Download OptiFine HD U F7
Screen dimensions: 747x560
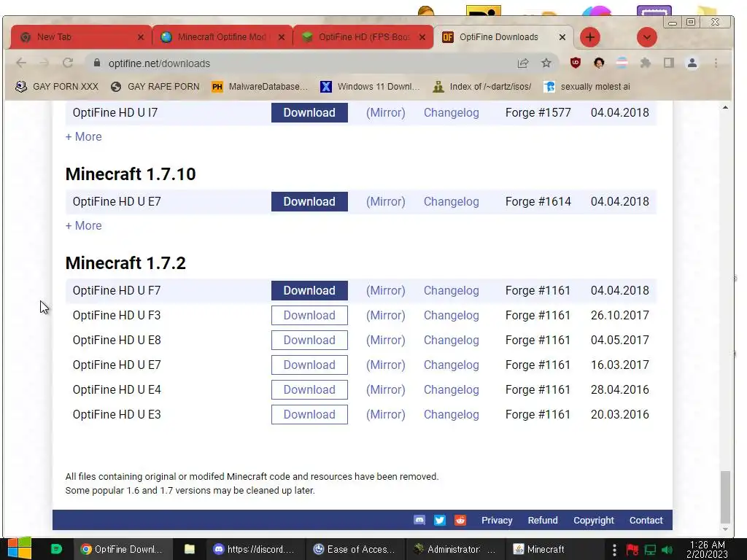(309, 290)
